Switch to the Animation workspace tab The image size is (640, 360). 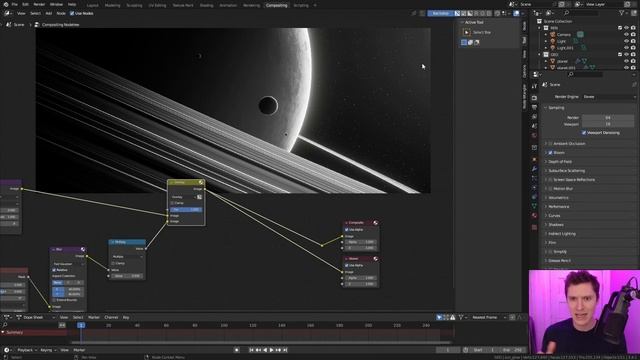coord(228,5)
